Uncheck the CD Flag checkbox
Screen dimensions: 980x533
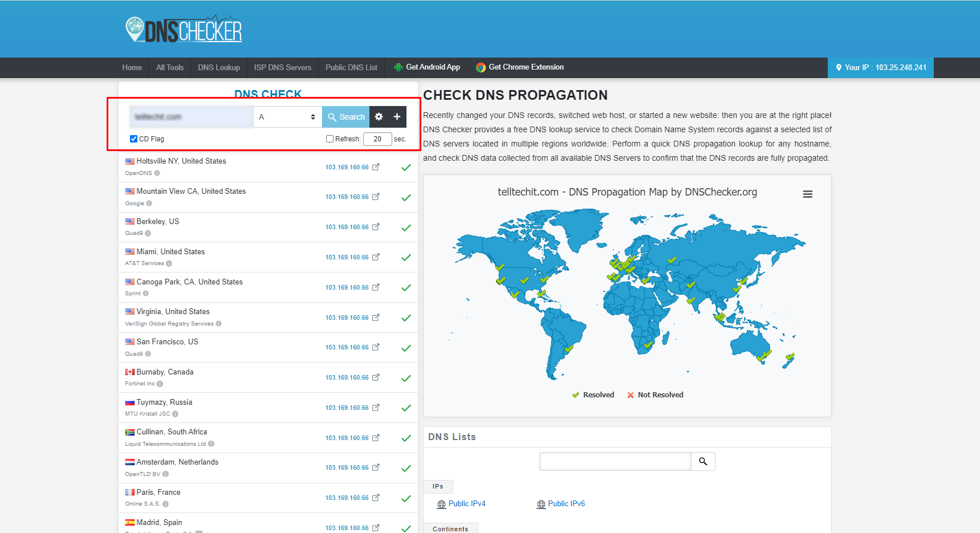coord(133,139)
